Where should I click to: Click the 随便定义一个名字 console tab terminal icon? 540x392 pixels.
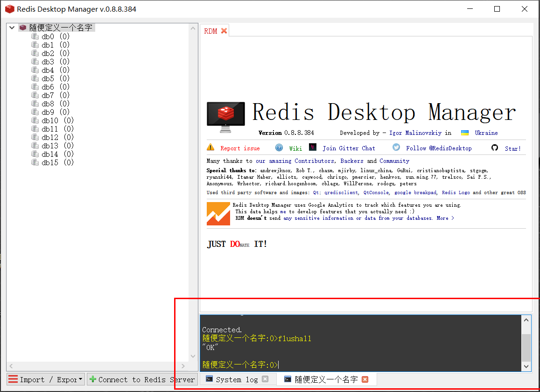point(288,379)
